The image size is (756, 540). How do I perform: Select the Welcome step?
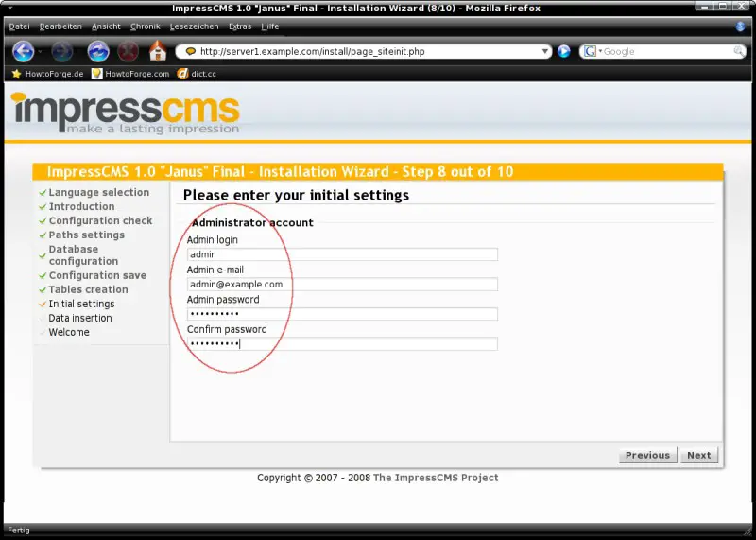tap(69, 332)
